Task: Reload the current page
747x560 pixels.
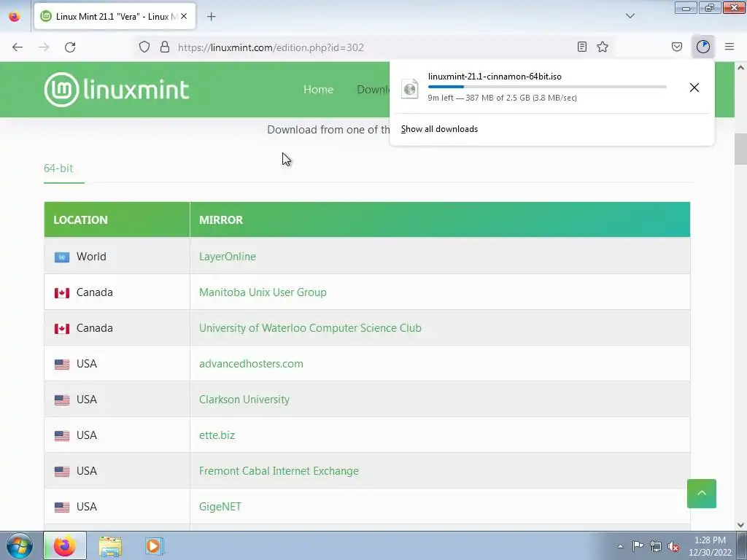Action: pyautogui.click(x=70, y=47)
